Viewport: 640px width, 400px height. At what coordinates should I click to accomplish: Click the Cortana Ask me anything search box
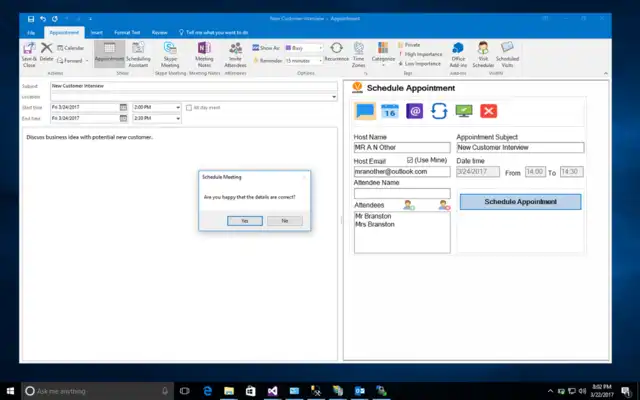(97, 391)
